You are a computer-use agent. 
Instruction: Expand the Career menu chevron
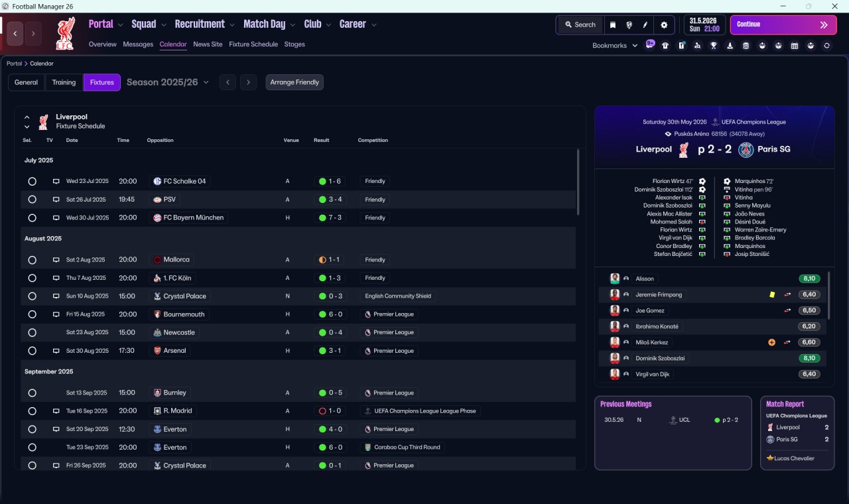[x=374, y=25]
